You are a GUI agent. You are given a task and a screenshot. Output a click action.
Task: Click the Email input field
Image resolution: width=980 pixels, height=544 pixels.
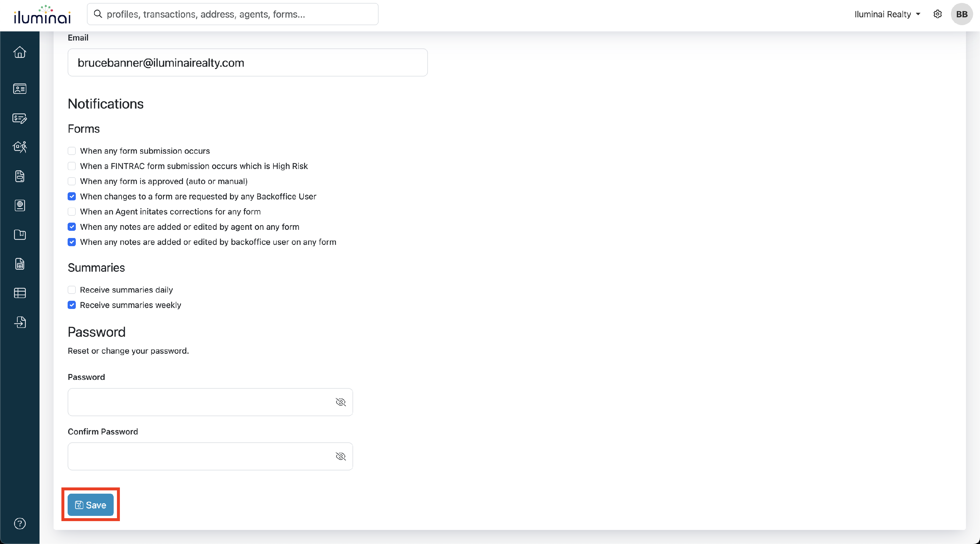[248, 62]
